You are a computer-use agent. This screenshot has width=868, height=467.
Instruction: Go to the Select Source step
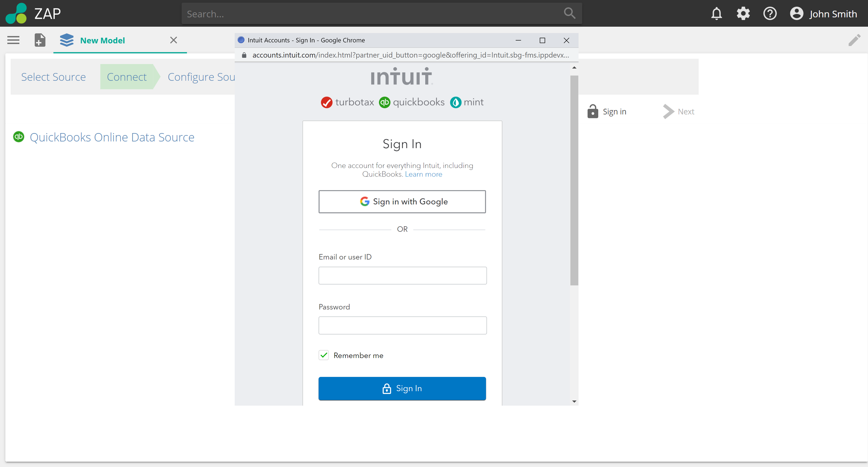click(x=53, y=77)
